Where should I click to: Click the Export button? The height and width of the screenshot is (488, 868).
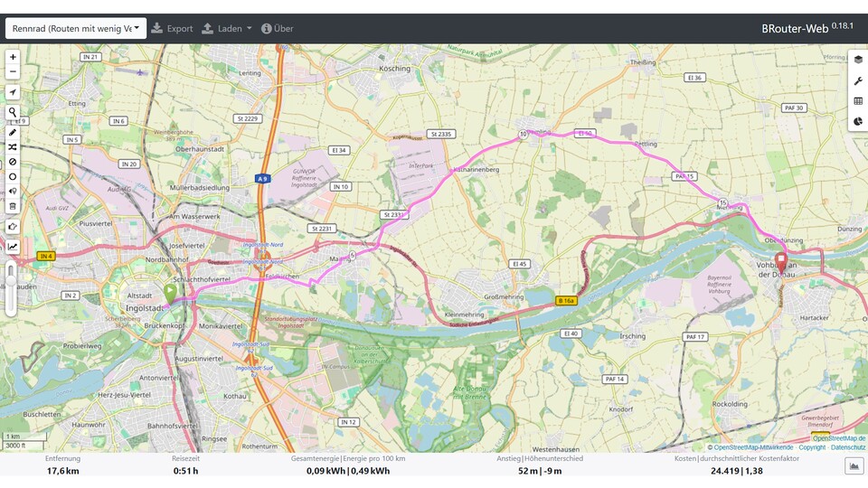coord(172,28)
